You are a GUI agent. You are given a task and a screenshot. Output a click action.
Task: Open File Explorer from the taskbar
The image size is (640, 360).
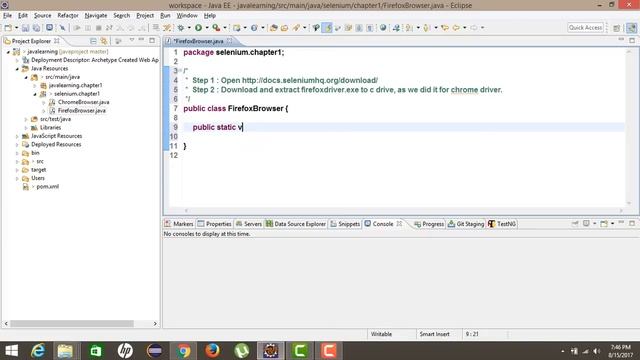coord(65,351)
